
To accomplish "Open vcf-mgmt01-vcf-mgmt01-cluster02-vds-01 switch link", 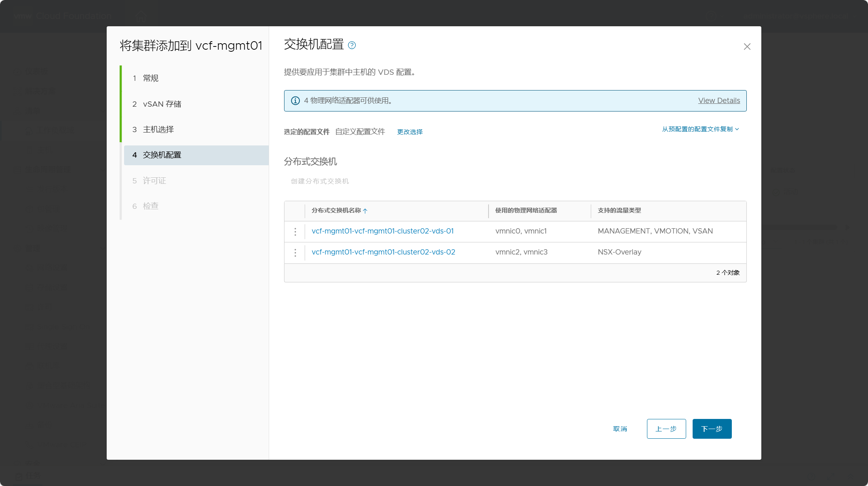I will coord(383,231).
